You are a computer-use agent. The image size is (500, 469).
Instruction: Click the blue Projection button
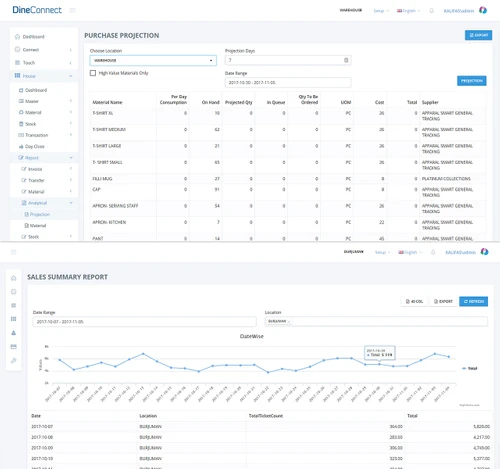point(472,81)
